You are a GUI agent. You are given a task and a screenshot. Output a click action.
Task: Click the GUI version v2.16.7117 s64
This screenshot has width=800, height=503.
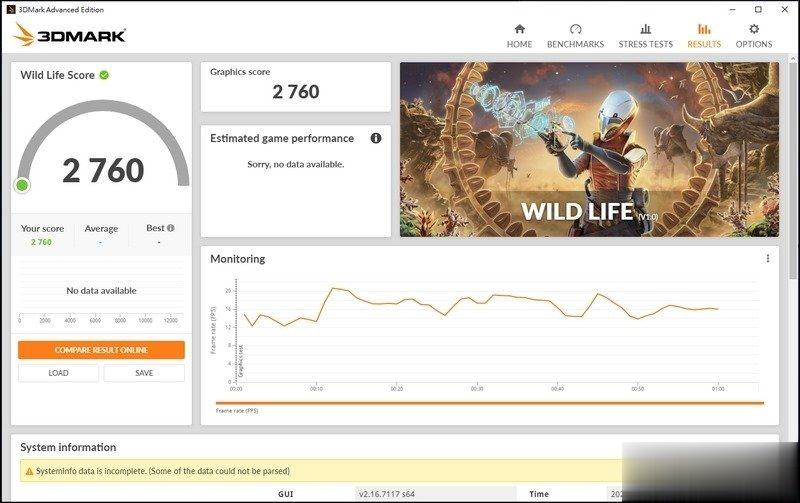click(x=387, y=494)
